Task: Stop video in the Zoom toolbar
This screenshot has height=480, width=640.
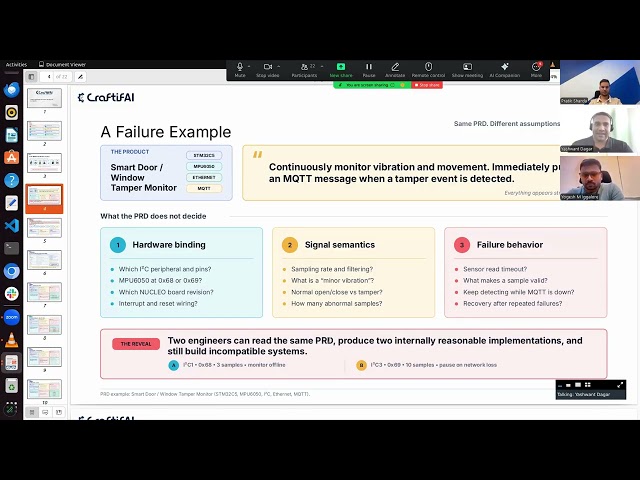Action: tap(268, 69)
